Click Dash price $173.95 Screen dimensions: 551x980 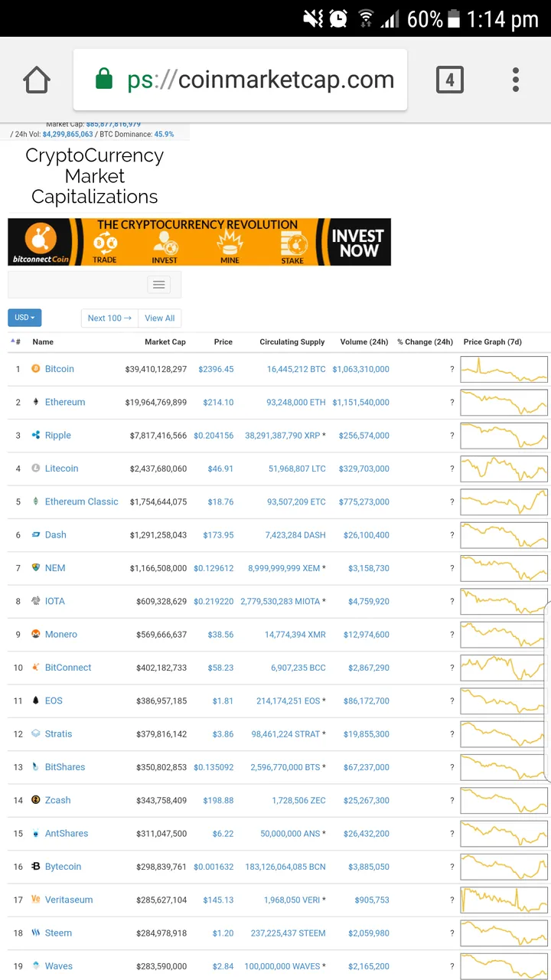pos(218,534)
